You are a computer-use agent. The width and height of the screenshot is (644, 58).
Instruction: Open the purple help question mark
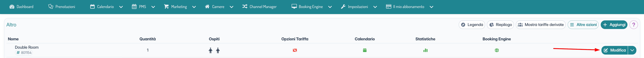(x=634, y=25)
